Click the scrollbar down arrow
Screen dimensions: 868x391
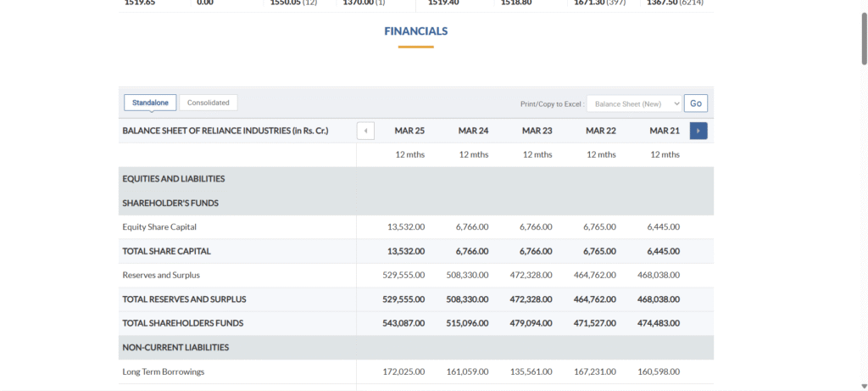point(862,385)
